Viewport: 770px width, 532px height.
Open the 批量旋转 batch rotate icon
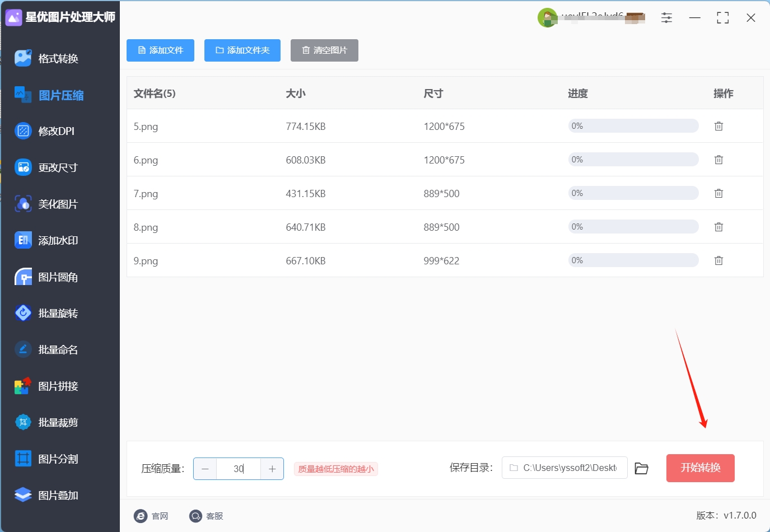click(23, 313)
